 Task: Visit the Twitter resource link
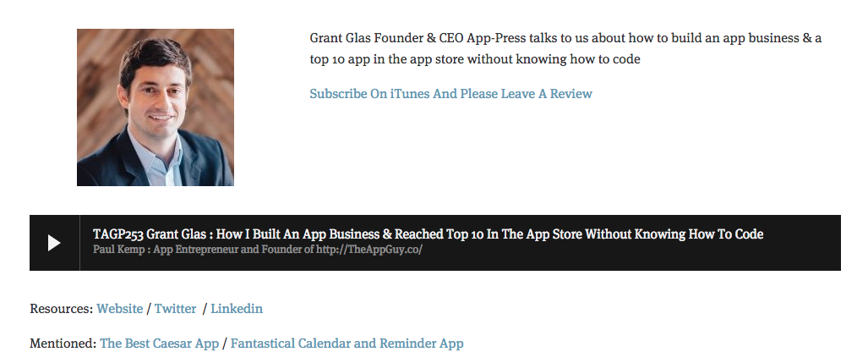point(175,309)
